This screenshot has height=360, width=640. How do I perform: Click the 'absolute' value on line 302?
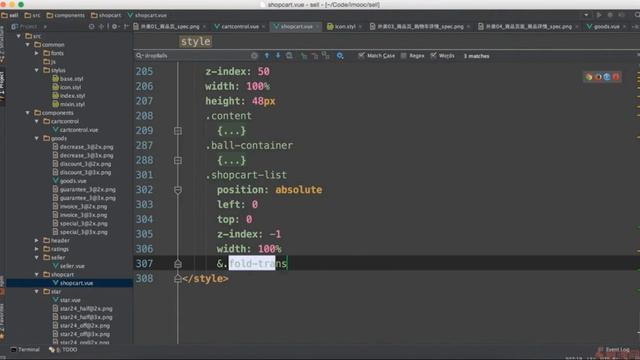[298, 190]
